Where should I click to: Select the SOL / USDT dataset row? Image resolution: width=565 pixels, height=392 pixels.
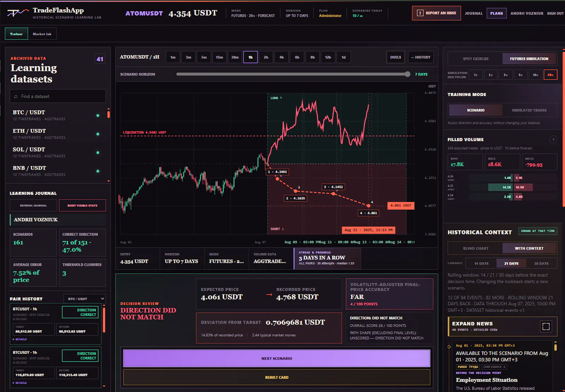point(56,152)
